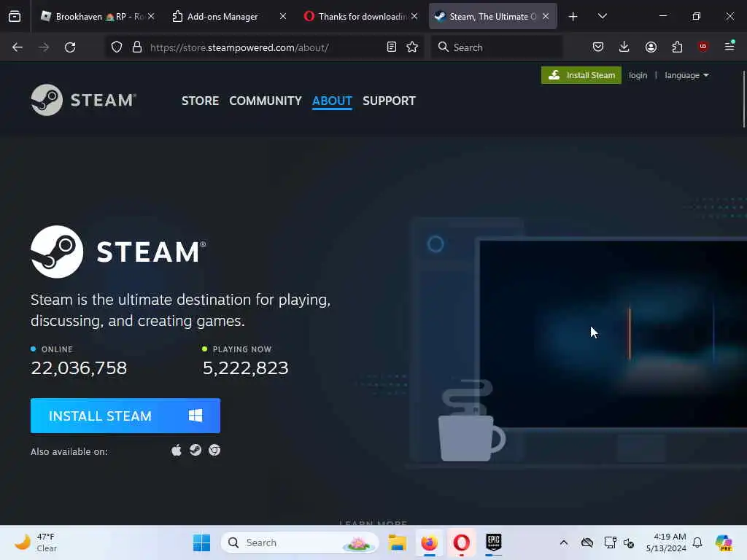Close the Brookhaven RP tab
Viewport: 747px width, 560px height.
click(151, 16)
